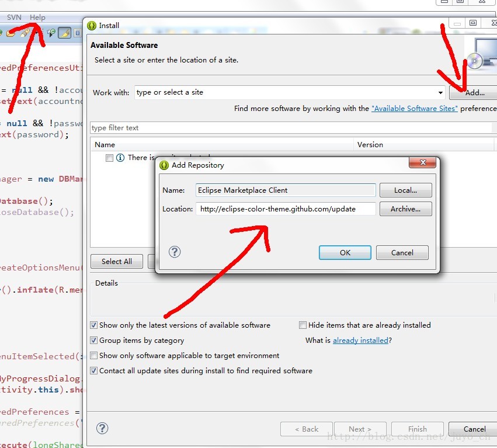Click the '< Back' wizard button
The height and width of the screenshot is (448, 497).
coord(306,429)
